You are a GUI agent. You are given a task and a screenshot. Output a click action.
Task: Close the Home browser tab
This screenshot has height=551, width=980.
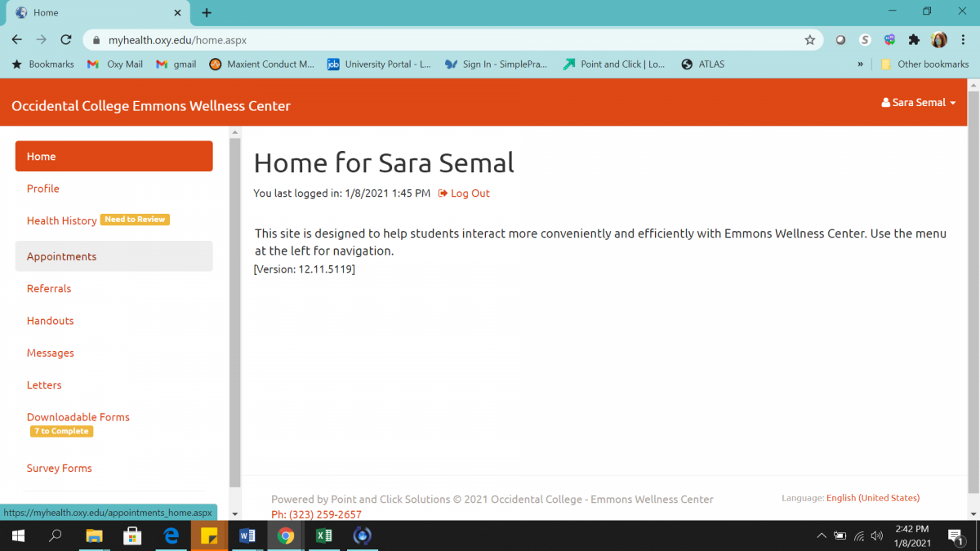coord(179,13)
